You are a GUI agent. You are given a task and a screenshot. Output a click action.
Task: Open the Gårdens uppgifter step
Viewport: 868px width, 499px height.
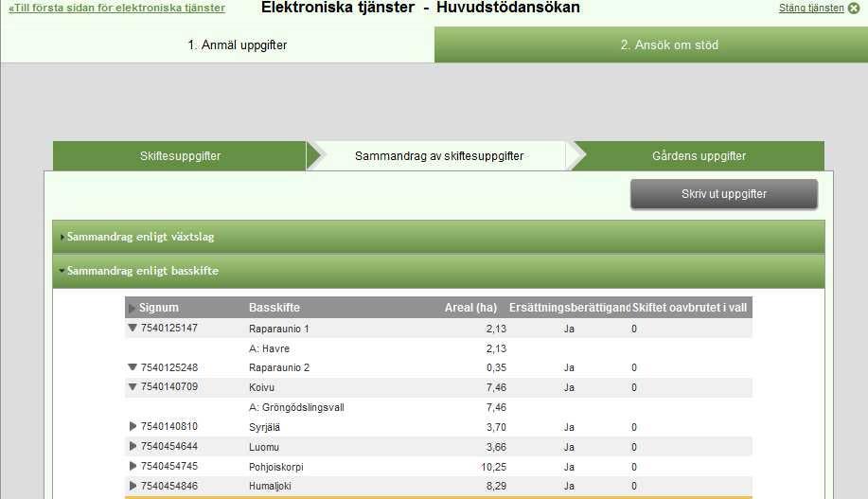(699, 156)
